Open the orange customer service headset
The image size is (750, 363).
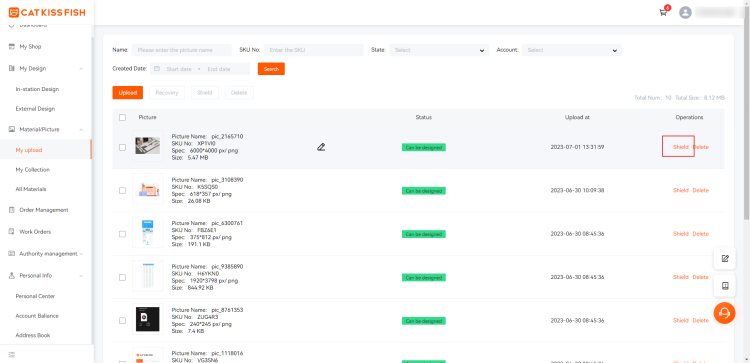[x=725, y=313]
